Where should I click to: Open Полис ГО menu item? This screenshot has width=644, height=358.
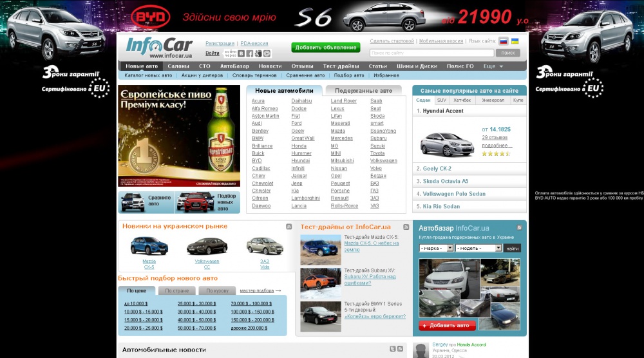pyautogui.click(x=460, y=66)
